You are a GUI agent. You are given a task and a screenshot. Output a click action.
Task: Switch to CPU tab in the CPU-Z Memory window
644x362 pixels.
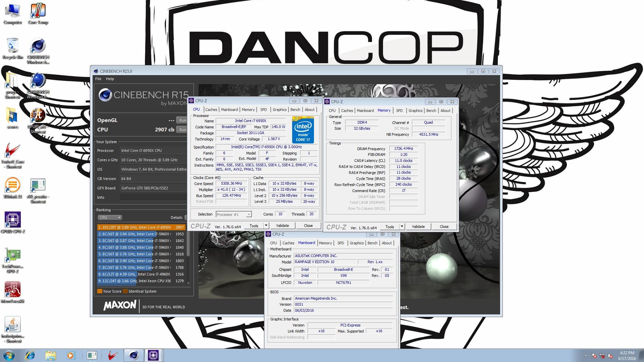(332, 111)
